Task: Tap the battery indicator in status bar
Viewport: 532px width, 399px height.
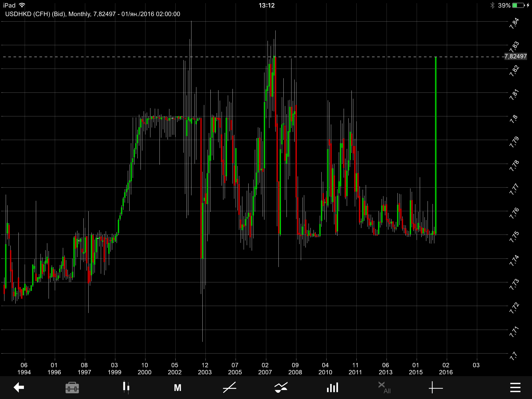Action: [518, 5]
